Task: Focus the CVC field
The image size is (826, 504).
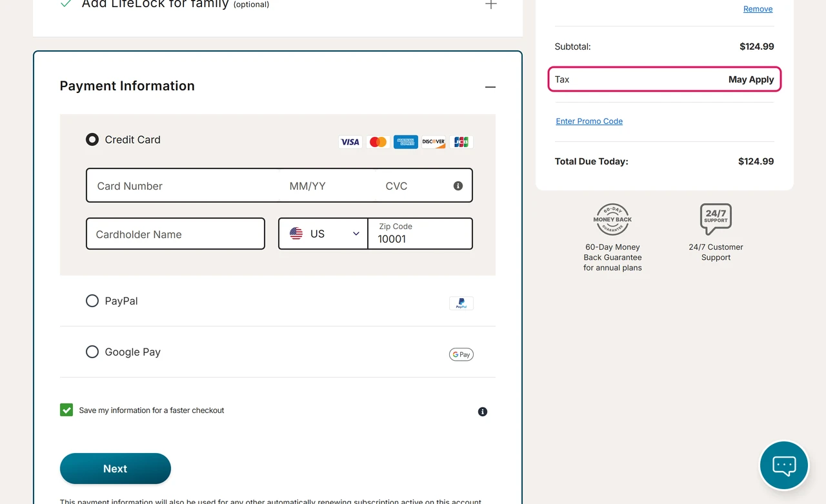Action: [413, 186]
